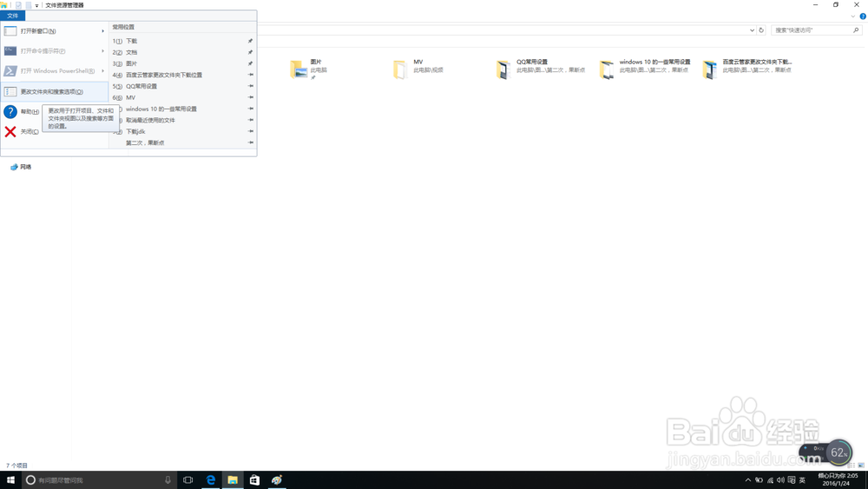Choose 打开 Windows PowerShell(R) entry

54,71
